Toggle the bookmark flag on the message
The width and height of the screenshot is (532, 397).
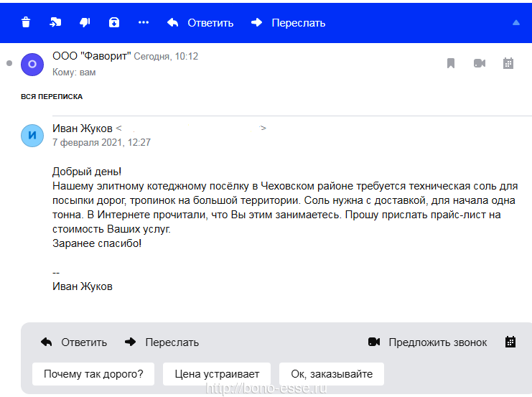click(x=451, y=63)
